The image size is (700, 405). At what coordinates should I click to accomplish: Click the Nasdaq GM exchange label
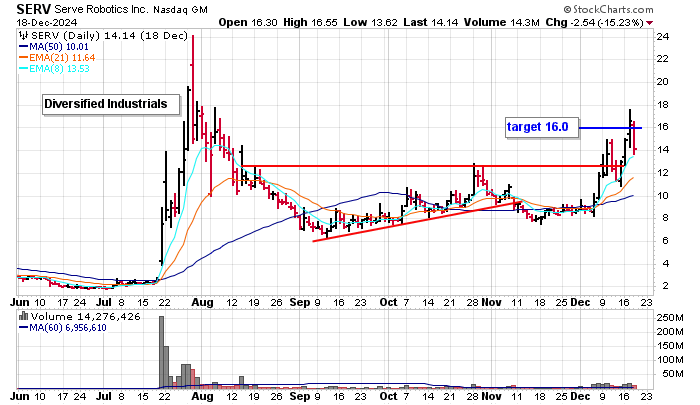point(180,9)
